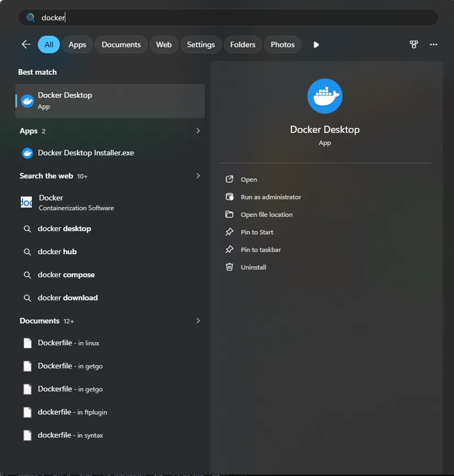Click the Pin to Start pin icon

click(229, 232)
